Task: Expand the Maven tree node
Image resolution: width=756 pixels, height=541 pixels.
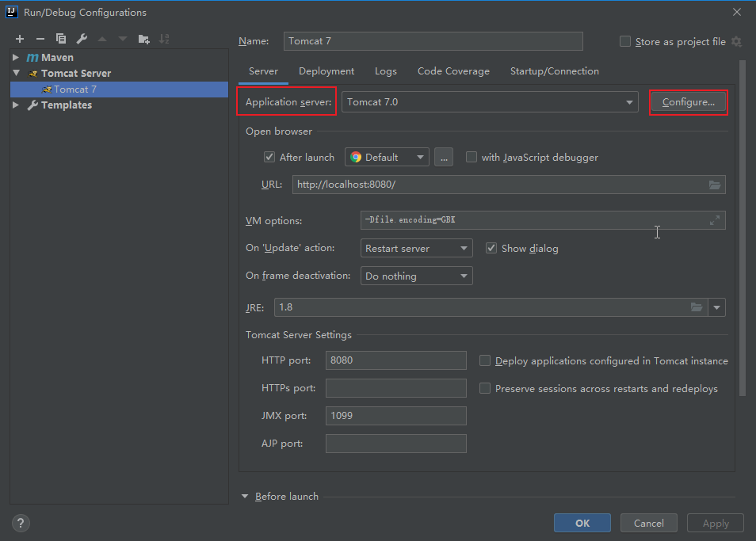Action: pos(16,58)
